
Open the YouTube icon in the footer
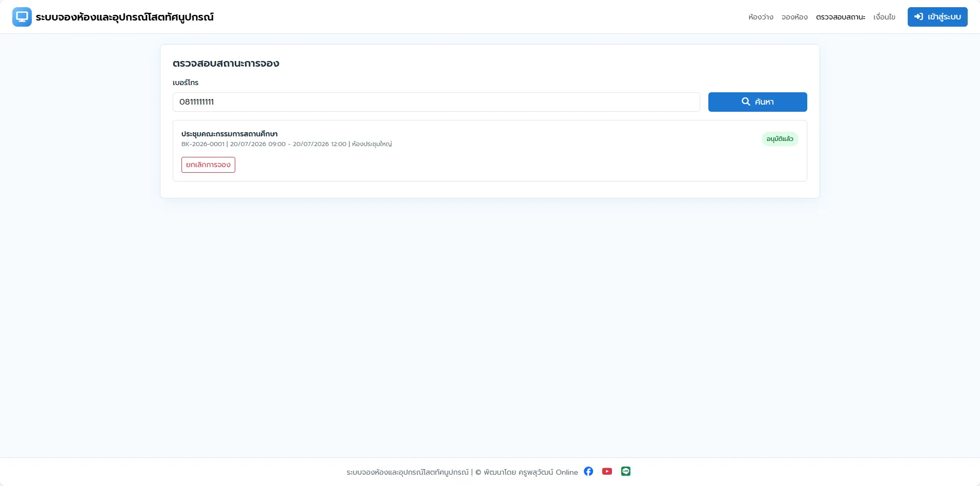607,471
